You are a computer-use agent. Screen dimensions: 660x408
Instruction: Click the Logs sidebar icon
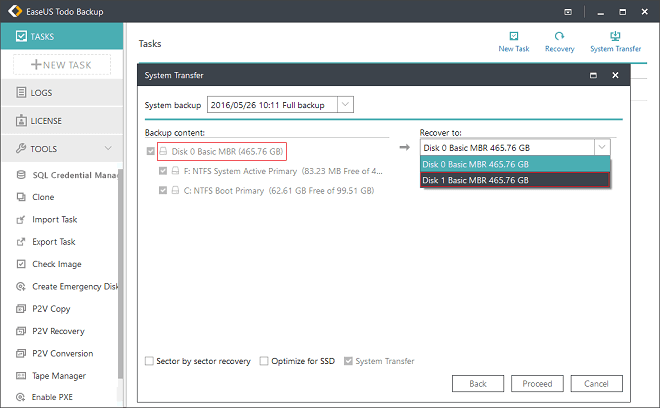click(21, 92)
